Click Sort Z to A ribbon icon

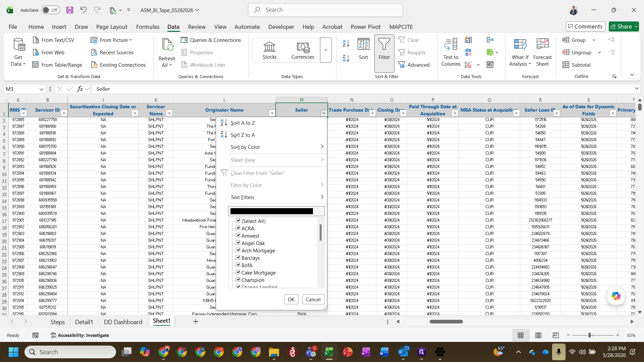point(346,58)
